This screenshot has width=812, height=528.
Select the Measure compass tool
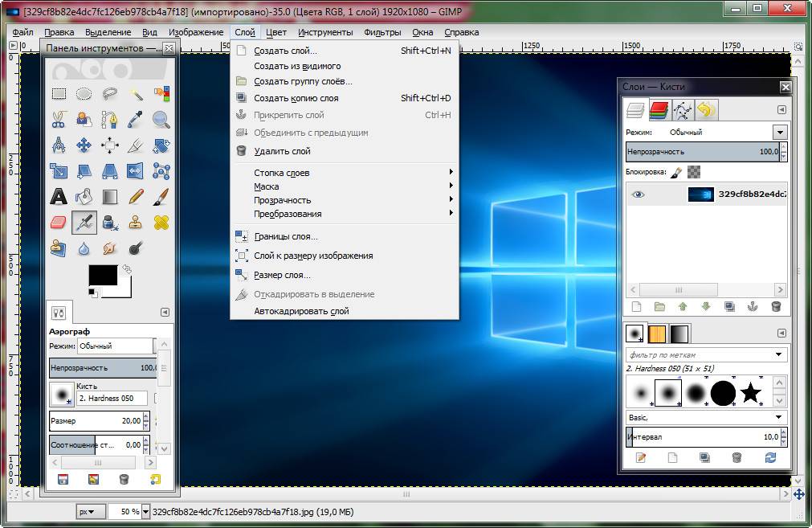(59, 145)
